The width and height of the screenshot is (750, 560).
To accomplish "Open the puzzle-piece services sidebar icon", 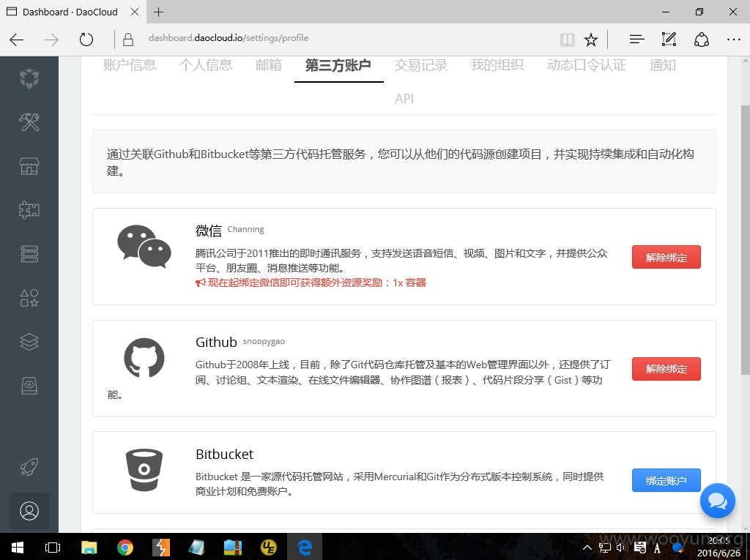I will click(x=29, y=209).
